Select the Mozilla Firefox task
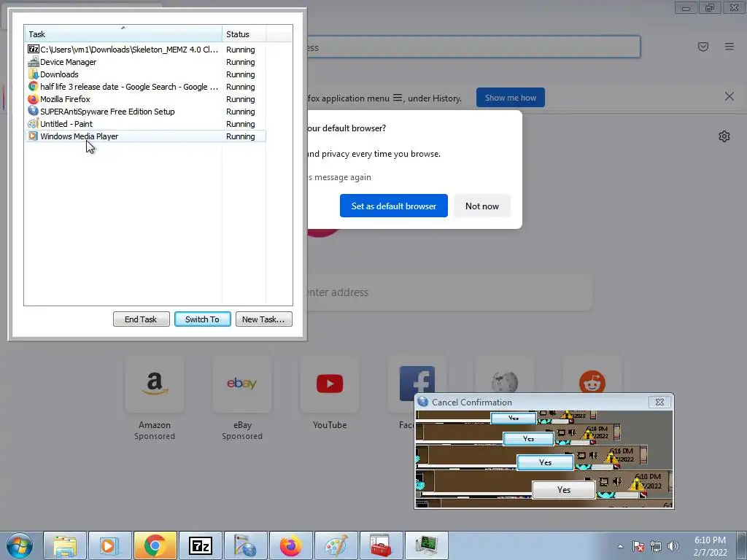 tap(145, 99)
